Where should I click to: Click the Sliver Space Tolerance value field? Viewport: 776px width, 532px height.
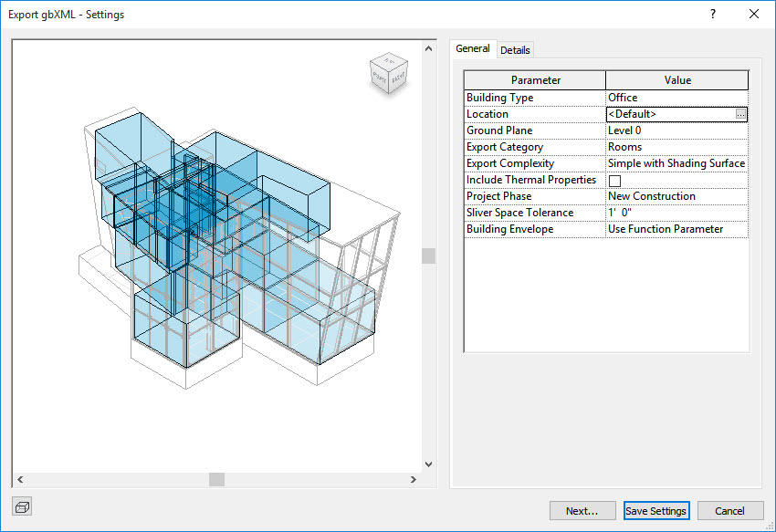[676, 213]
